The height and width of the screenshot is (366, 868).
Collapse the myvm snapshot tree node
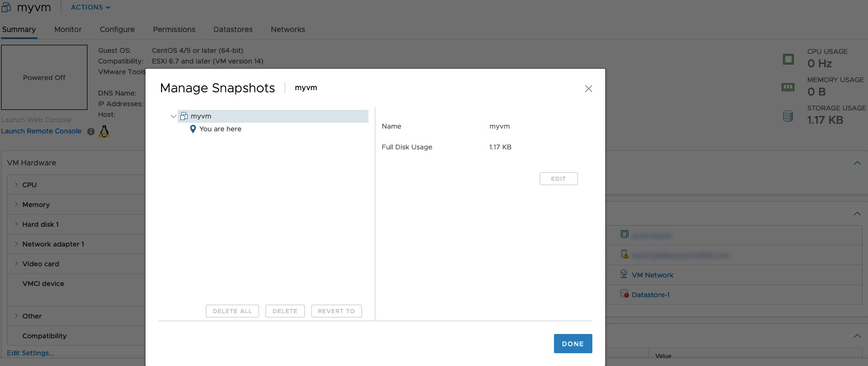[173, 116]
